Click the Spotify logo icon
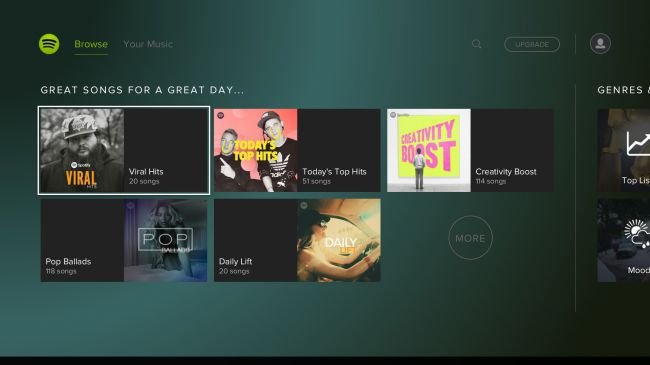The height and width of the screenshot is (365, 650). pyautogui.click(x=49, y=44)
